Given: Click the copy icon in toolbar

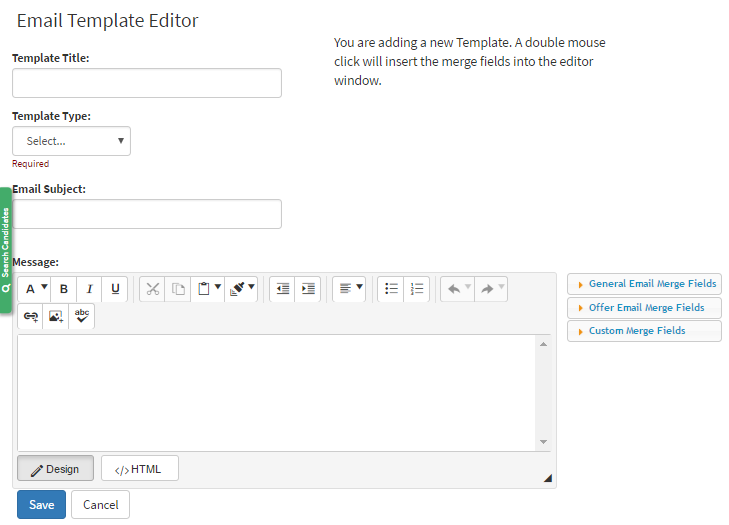Looking at the screenshot, I should point(179,289).
